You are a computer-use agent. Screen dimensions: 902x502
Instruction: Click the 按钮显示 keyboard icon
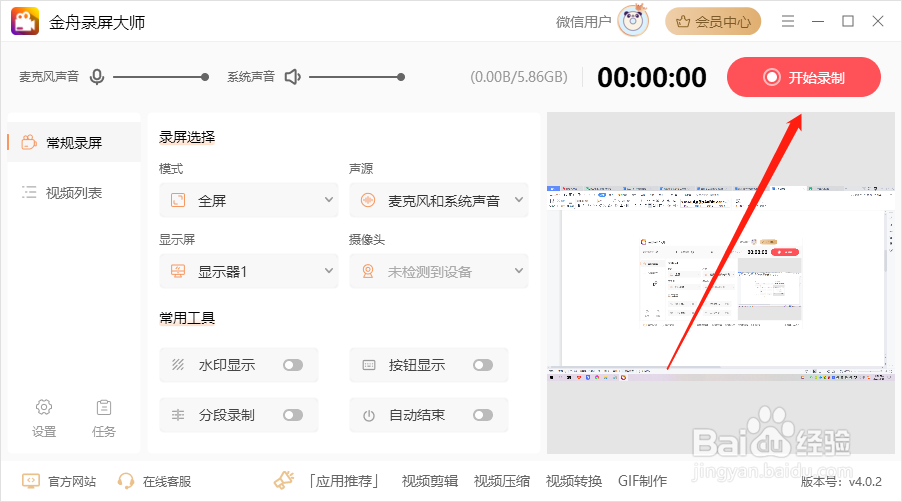pyautogui.click(x=369, y=365)
